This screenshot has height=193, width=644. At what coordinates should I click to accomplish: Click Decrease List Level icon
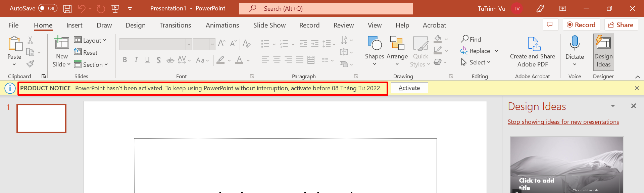coord(303,44)
